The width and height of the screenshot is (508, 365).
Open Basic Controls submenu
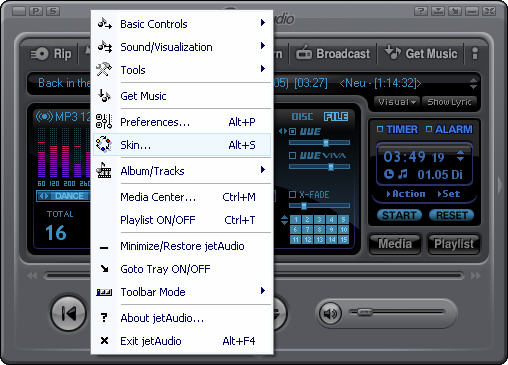point(182,24)
